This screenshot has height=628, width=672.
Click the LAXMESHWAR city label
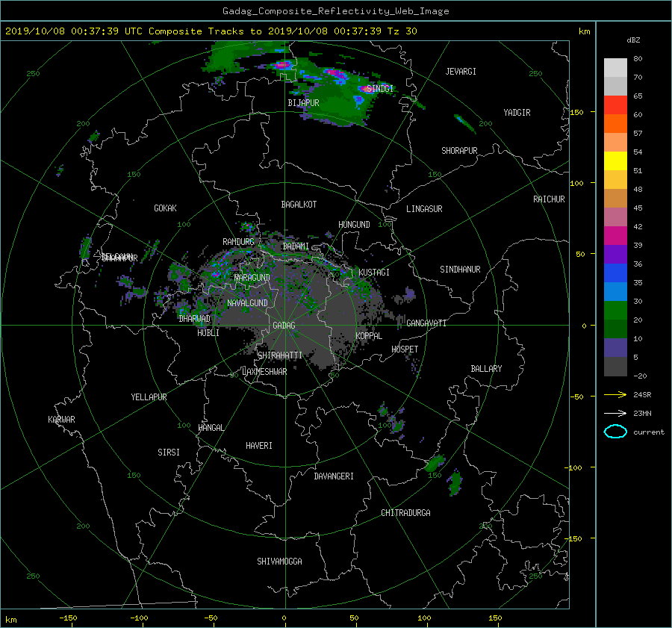click(264, 372)
